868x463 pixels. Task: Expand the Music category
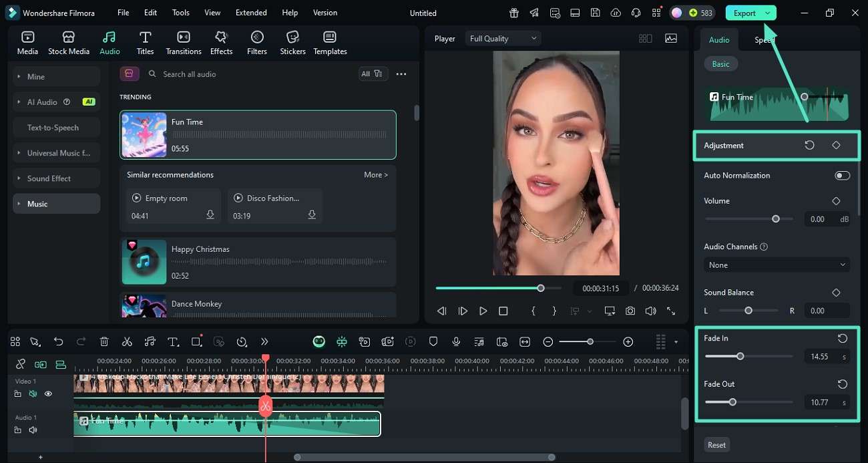pos(57,204)
